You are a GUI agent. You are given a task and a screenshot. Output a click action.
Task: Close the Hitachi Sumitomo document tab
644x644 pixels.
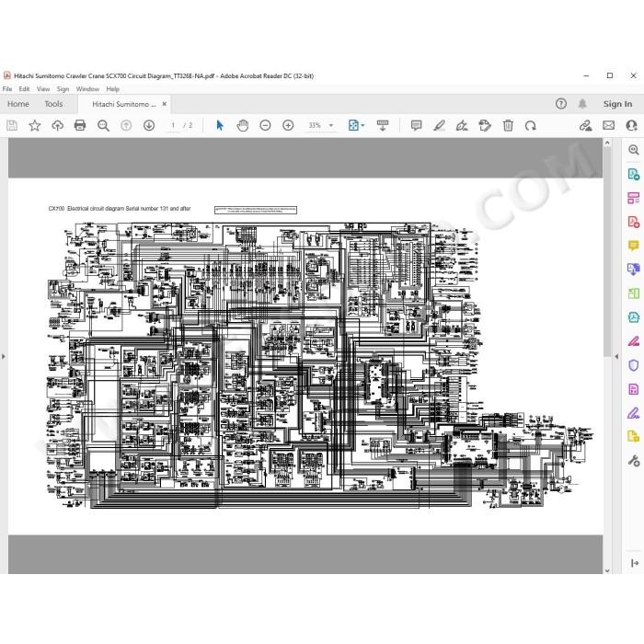165,104
